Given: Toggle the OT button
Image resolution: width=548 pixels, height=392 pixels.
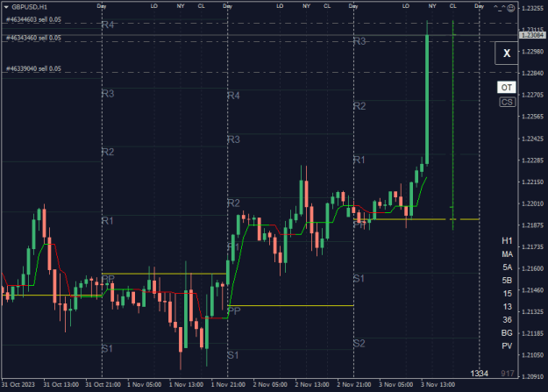Looking at the screenshot, I should [507, 88].
